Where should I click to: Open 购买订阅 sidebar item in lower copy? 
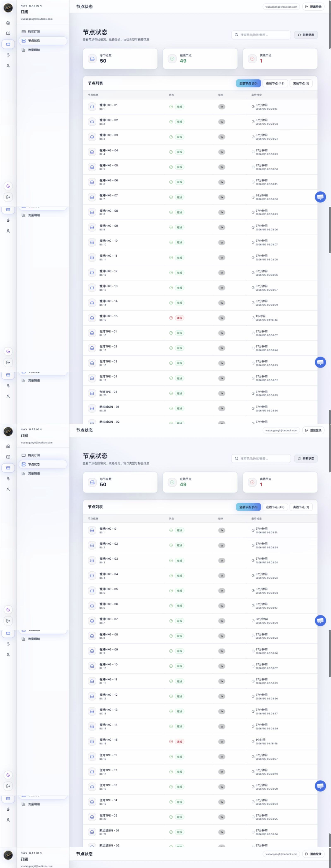pyautogui.click(x=43, y=455)
